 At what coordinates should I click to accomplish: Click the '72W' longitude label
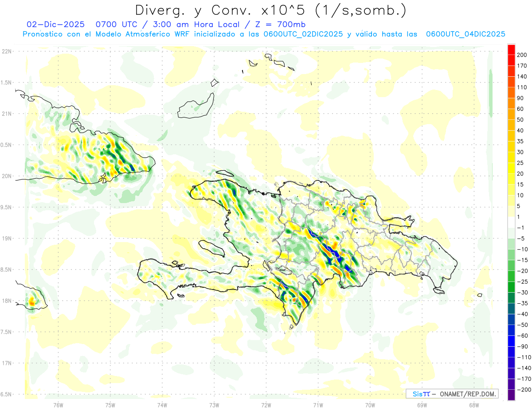[266, 405]
